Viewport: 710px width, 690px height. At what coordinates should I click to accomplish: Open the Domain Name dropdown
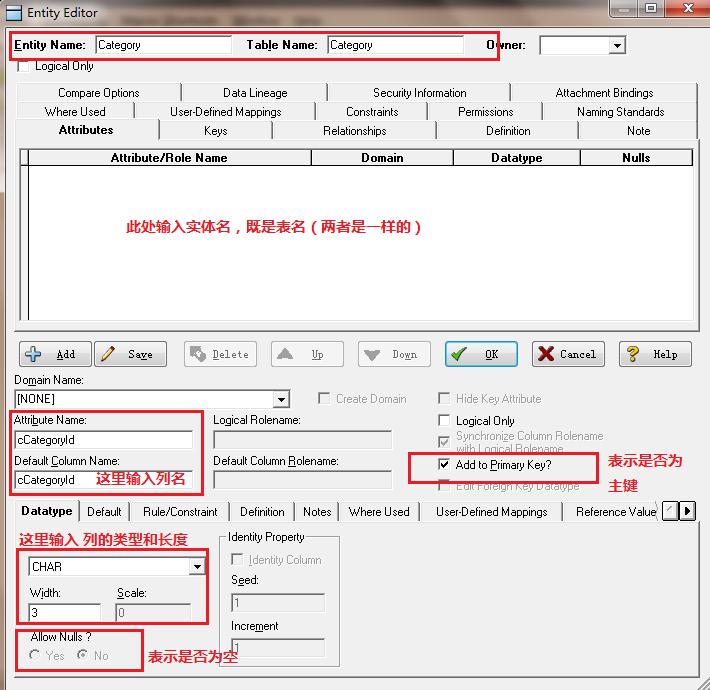[281, 399]
